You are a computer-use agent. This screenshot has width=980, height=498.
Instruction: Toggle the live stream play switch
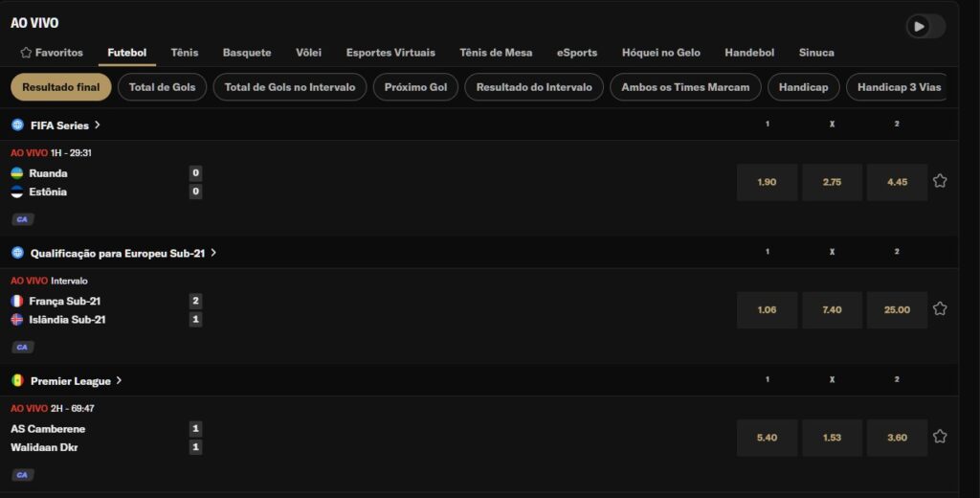coord(925,26)
